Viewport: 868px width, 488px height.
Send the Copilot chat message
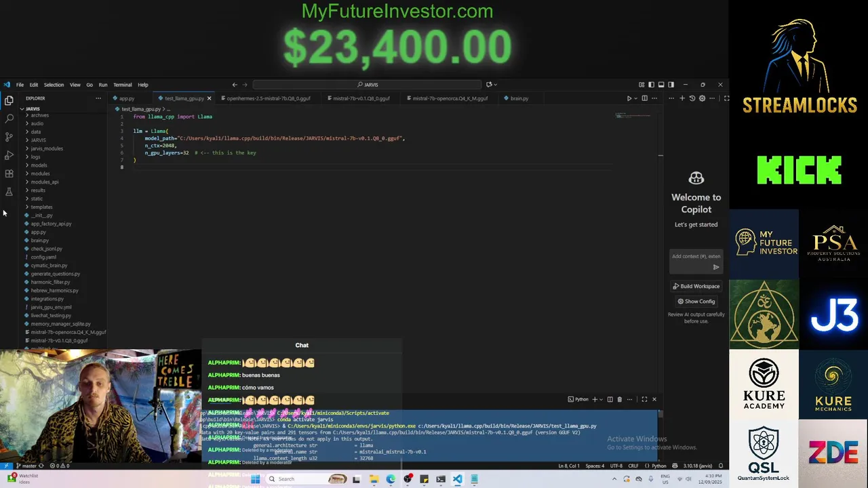[x=715, y=267]
